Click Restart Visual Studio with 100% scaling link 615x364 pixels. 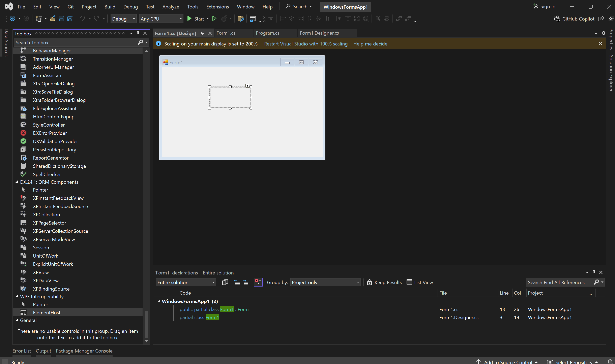pos(306,44)
